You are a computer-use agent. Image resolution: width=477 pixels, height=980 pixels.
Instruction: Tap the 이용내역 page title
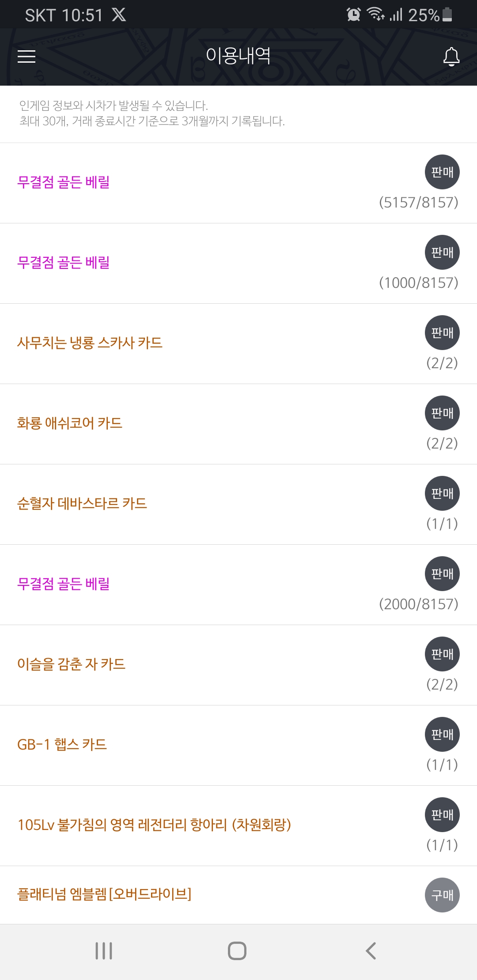238,56
